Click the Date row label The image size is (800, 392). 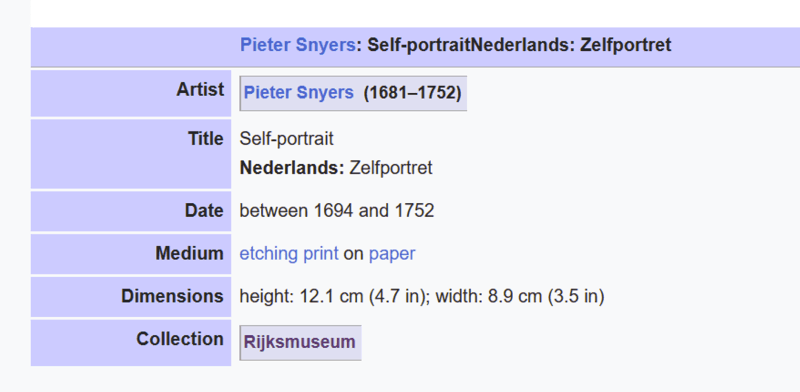point(204,211)
